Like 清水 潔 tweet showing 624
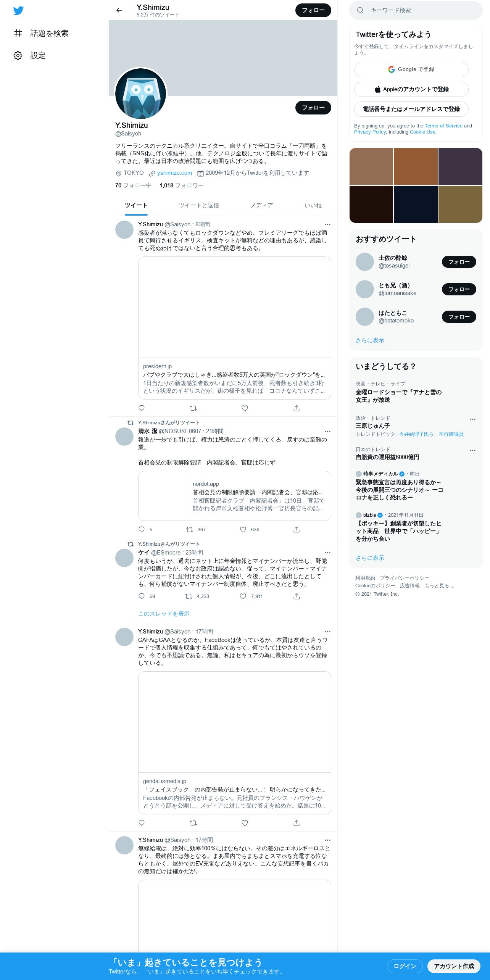Viewport: 490px width, 980px height. click(x=243, y=529)
